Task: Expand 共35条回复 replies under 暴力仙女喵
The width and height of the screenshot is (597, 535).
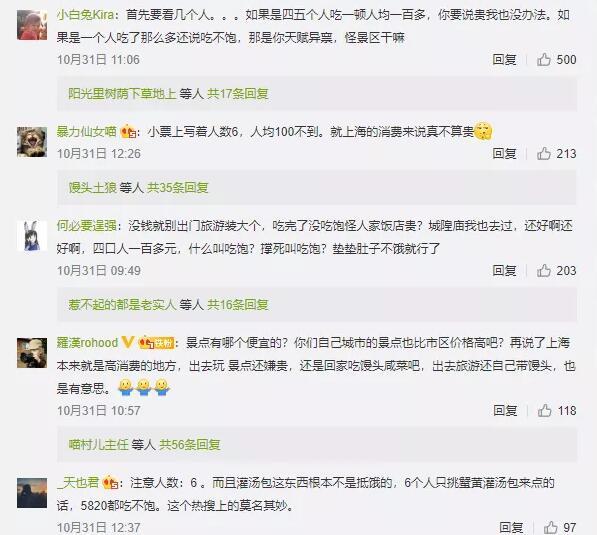Action: click(178, 188)
